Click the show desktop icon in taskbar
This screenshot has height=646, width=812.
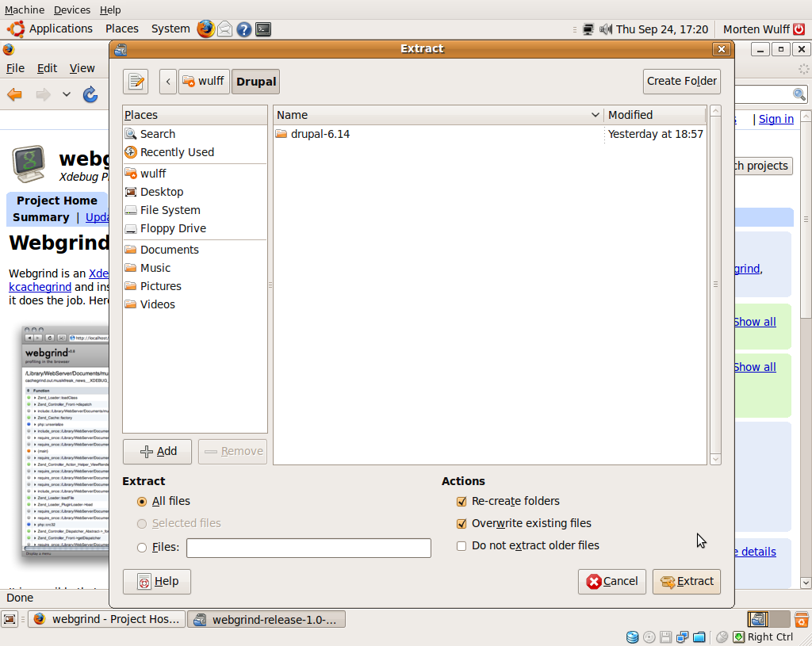pyautogui.click(x=10, y=619)
